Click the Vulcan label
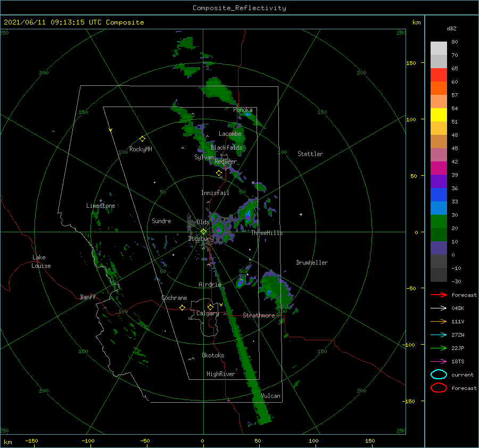Screen dimensions: 479x448 [x=271, y=396]
